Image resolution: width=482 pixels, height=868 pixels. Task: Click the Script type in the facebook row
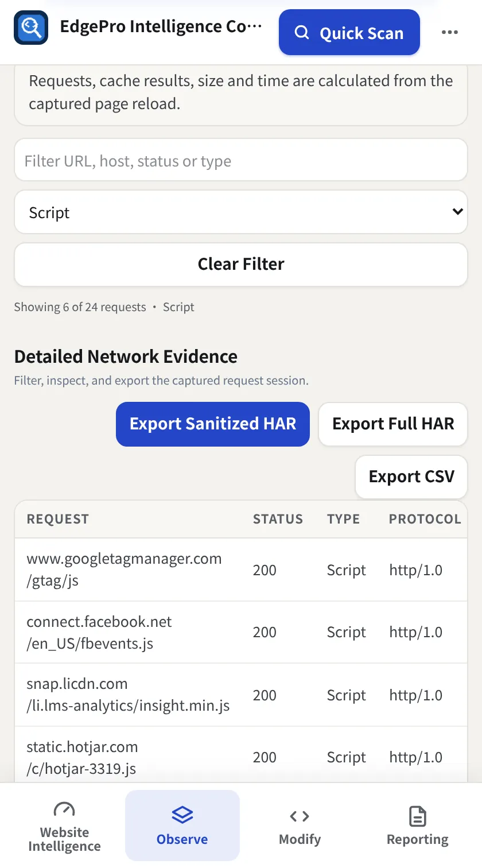347,632
